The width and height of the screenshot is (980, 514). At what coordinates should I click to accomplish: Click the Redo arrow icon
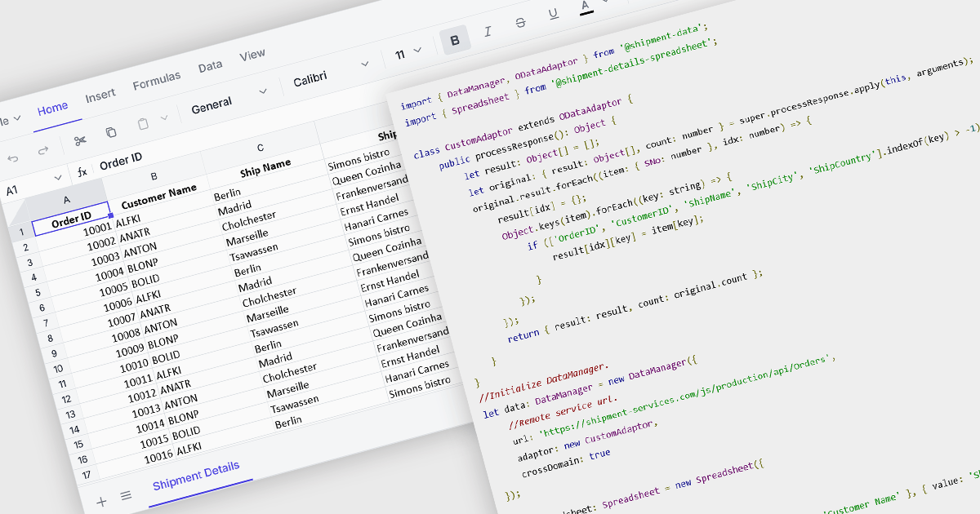click(43, 151)
